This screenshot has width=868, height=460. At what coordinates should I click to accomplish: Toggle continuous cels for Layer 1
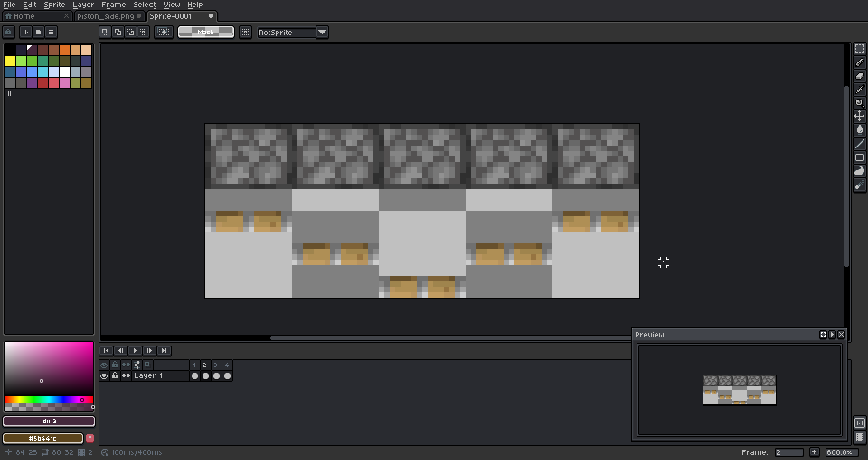(126, 376)
